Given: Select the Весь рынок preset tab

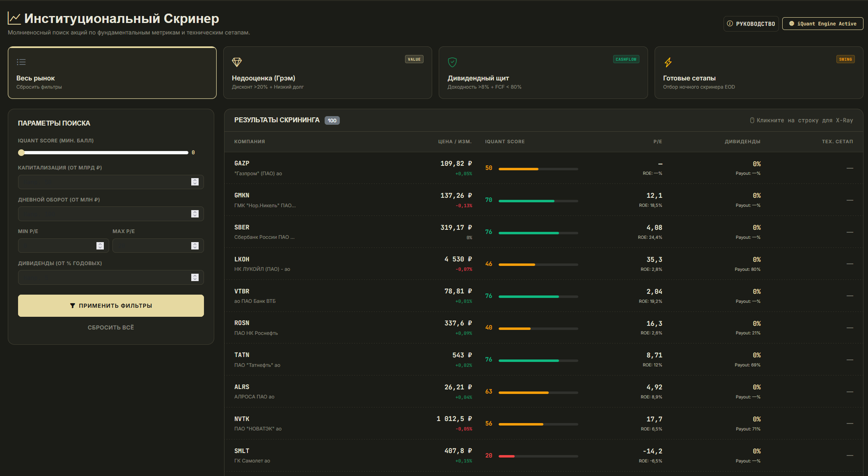Looking at the screenshot, I should point(112,73).
